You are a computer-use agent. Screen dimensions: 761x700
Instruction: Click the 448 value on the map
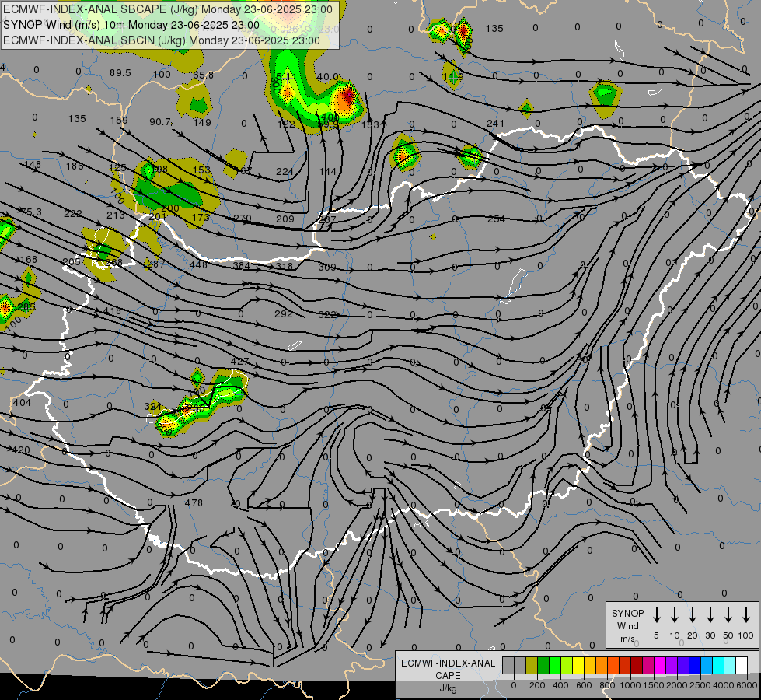pos(198,264)
